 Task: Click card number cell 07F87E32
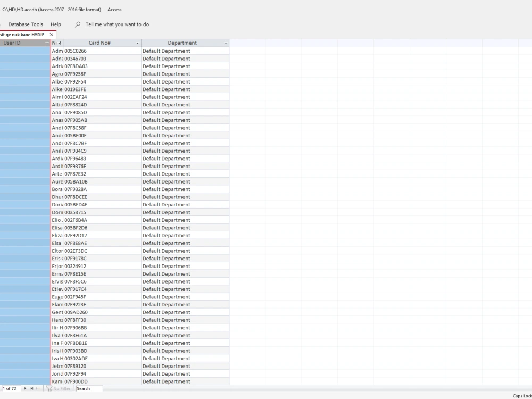pos(102,174)
